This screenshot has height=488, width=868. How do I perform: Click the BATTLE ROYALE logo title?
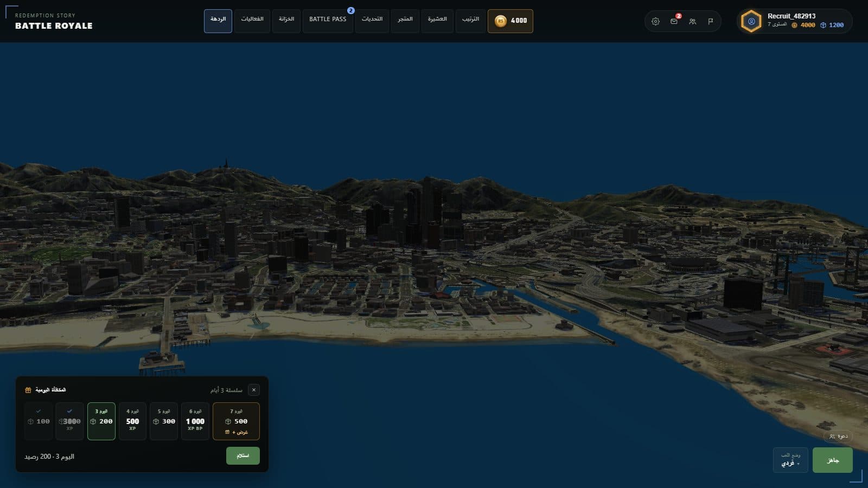click(x=54, y=25)
